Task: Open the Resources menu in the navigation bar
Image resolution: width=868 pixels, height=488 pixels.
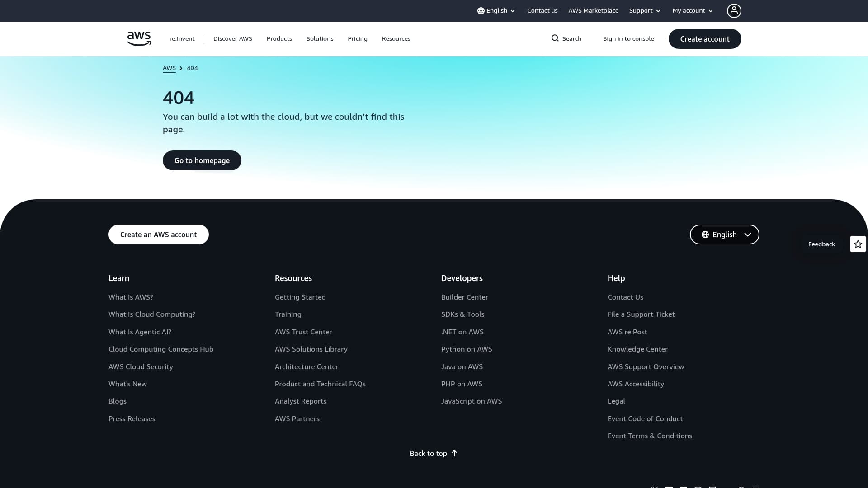Action: click(x=396, y=38)
